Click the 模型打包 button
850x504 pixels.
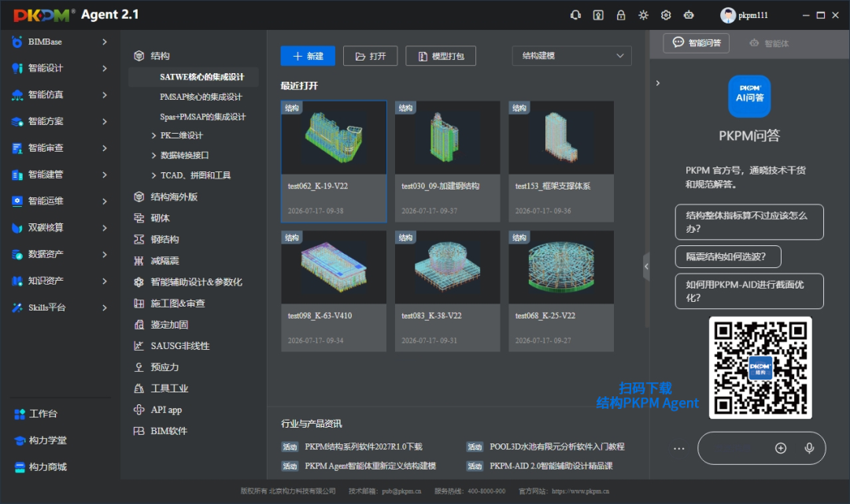(x=441, y=56)
